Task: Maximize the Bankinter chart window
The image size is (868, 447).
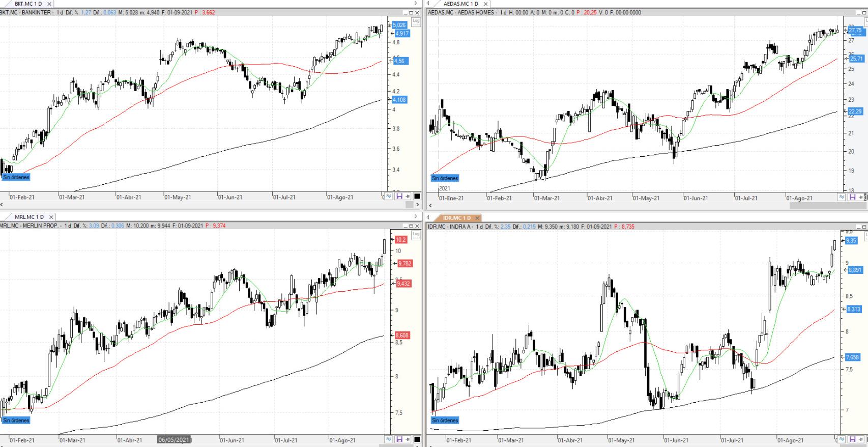Action: pos(411,13)
